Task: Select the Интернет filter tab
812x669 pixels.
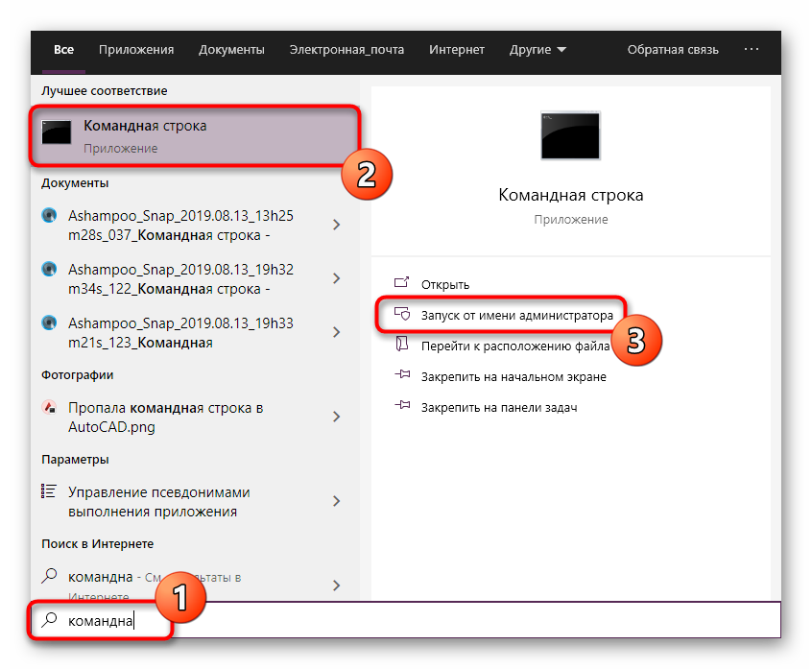Action: click(x=457, y=49)
